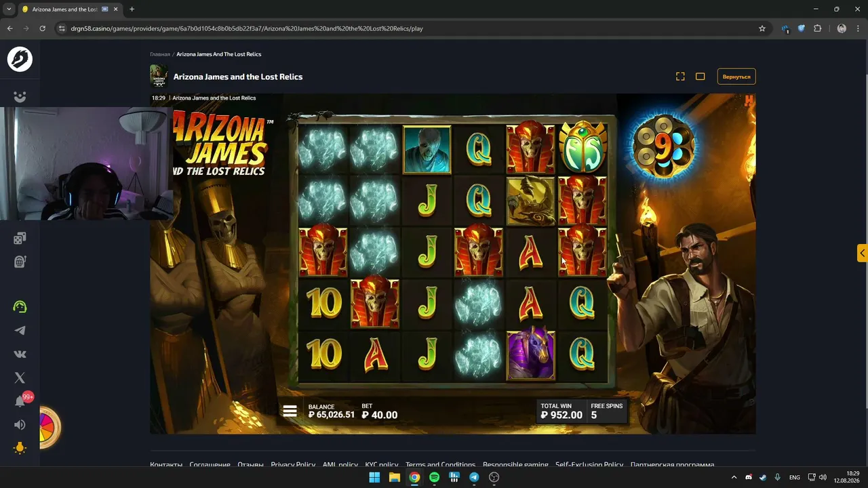868x488 pixels.
Task: Open the Chrome three-dot menu
Action: [x=858, y=28]
